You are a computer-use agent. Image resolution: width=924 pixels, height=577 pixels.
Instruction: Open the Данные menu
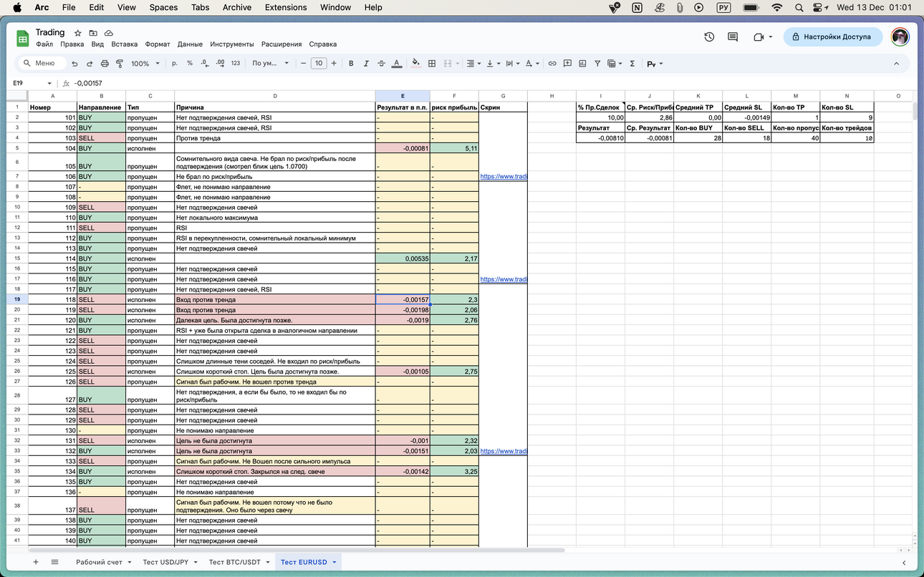[x=190, y=44]
